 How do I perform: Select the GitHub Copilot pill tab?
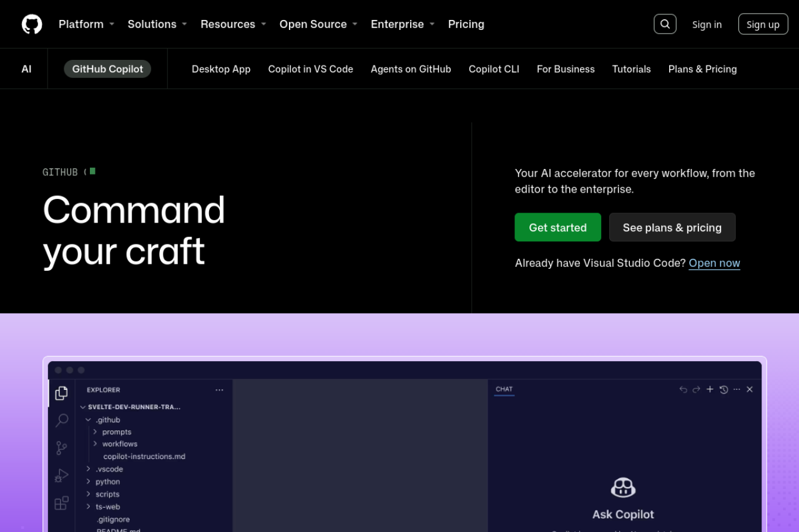pos(107,69)
